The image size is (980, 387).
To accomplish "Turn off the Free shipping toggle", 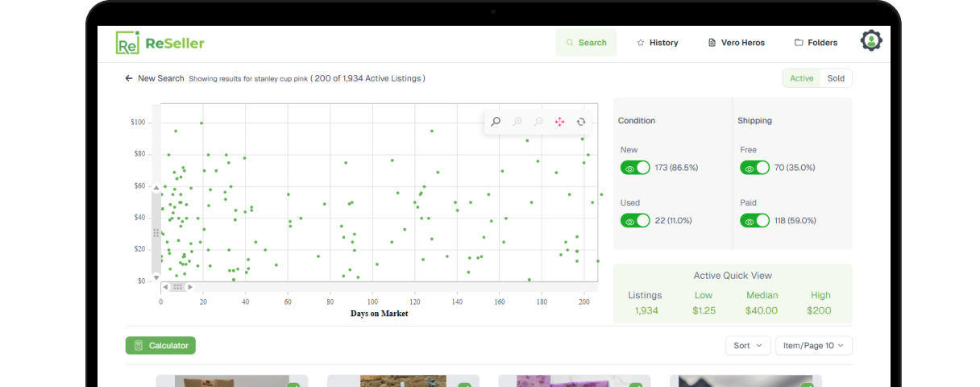I will [x=754, y=168].
